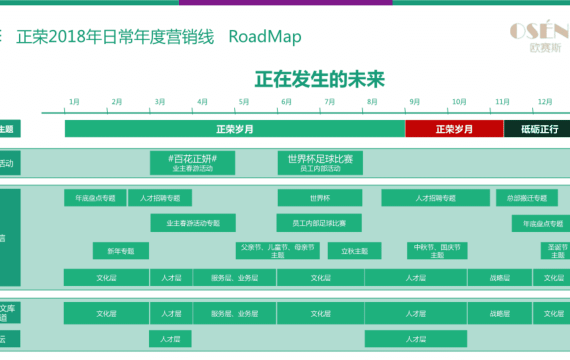570x360 pixels.
Task: Select the 中秋节、国庆节主题 box
Action: [x=437, y=251]
